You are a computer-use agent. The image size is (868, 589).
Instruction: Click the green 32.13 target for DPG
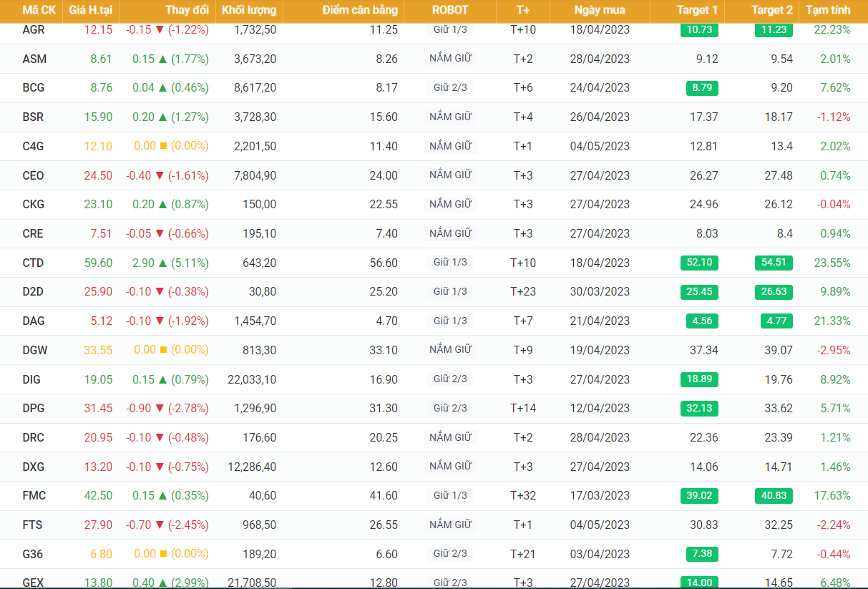point(699,408)
